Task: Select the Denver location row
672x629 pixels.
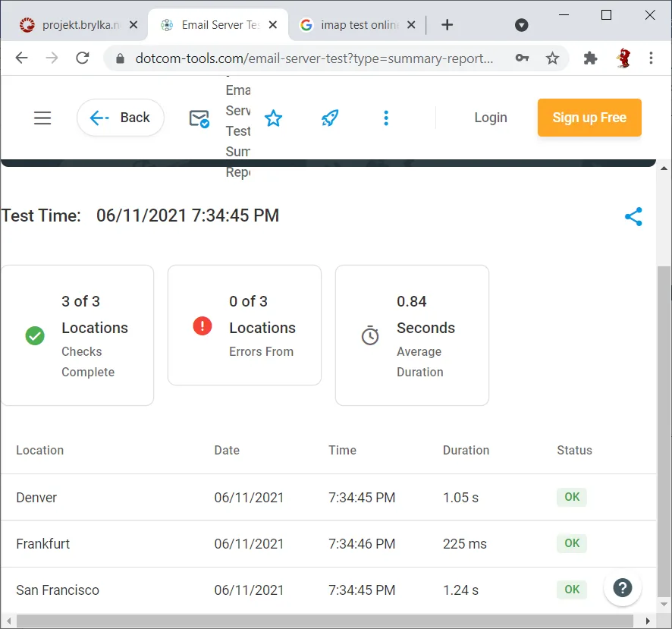Action: 328,498
